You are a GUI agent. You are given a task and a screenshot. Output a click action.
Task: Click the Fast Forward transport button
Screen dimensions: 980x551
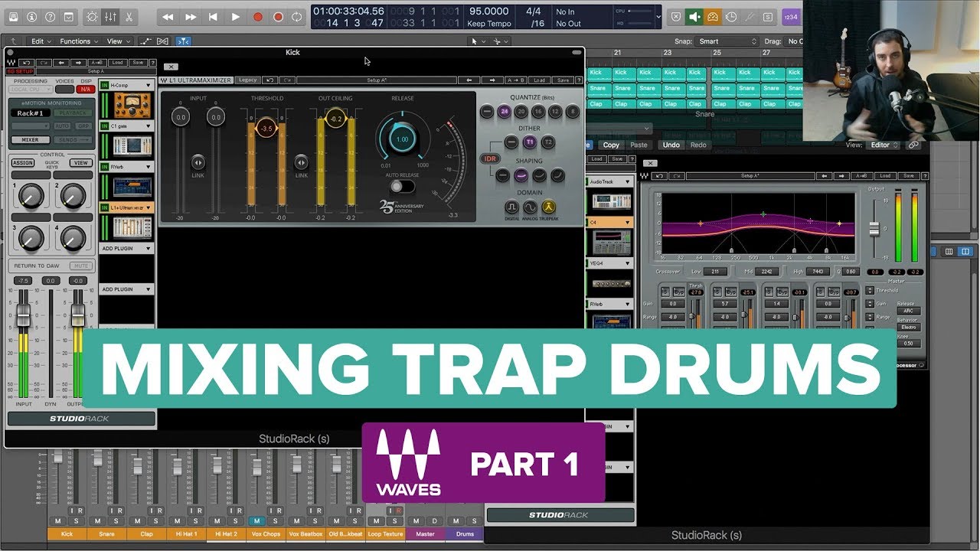click(191, 17)
